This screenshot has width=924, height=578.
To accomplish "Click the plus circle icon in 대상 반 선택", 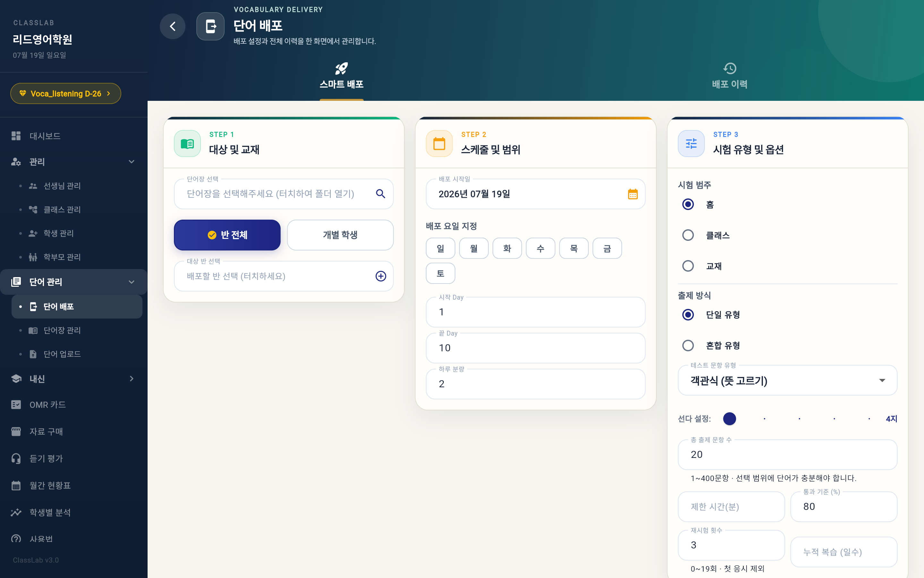I will click(381, 276).
